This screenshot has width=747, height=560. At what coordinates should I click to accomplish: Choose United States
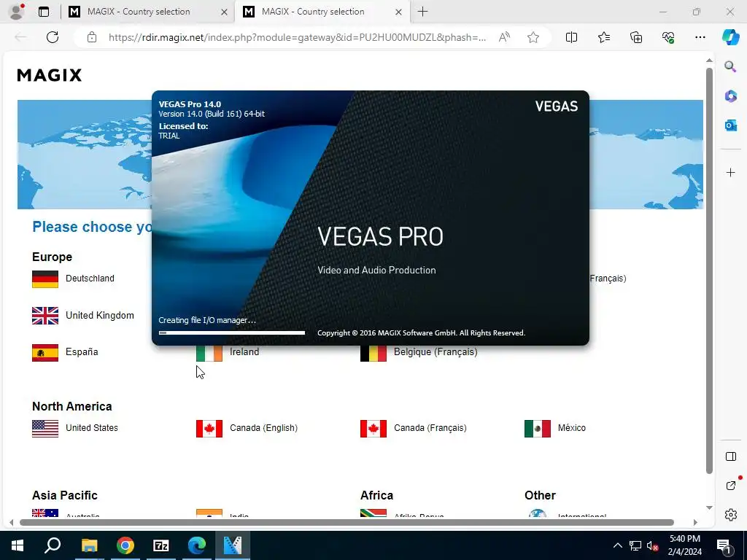point(92,427)
